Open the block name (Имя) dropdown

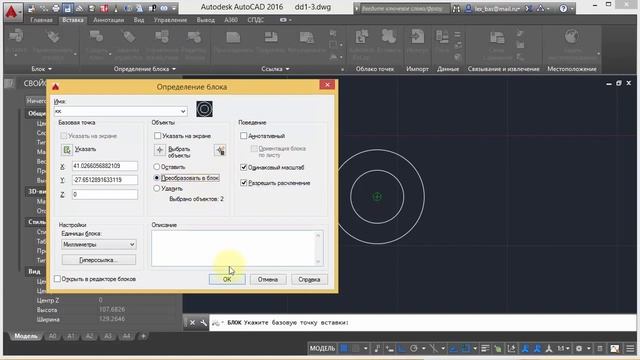(x=183, y=111)
